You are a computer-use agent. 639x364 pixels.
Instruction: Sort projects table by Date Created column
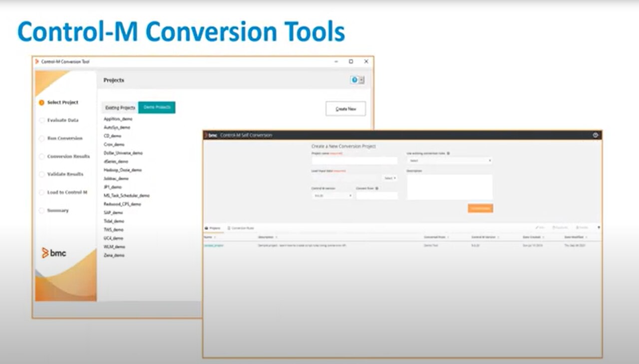[533, 237]
